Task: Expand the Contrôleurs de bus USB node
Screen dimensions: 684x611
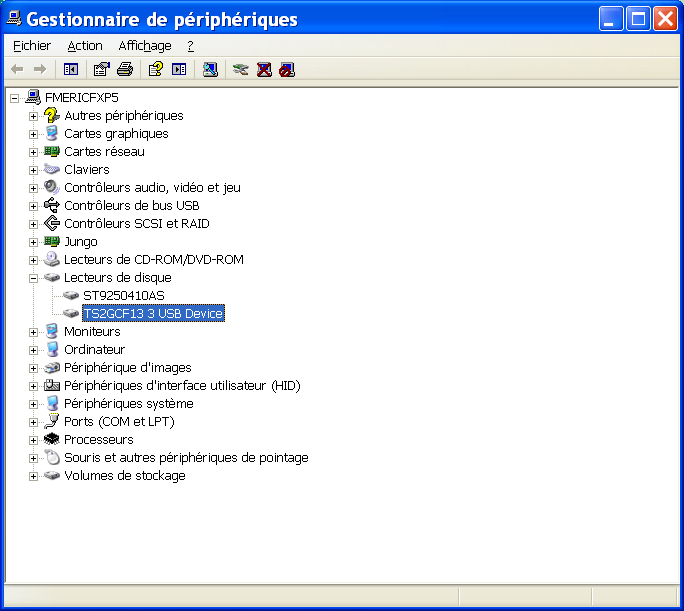Action: [x=33, y=206]
